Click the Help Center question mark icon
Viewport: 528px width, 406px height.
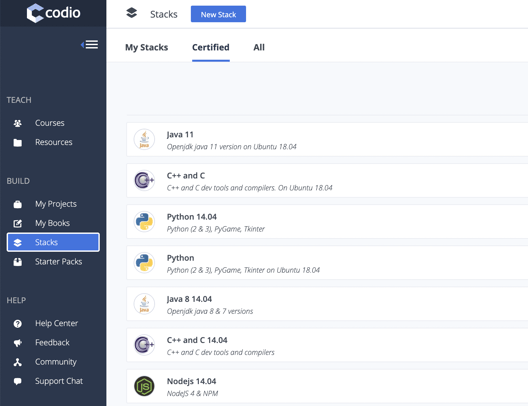pyautogui.click(x=18, y=324)
